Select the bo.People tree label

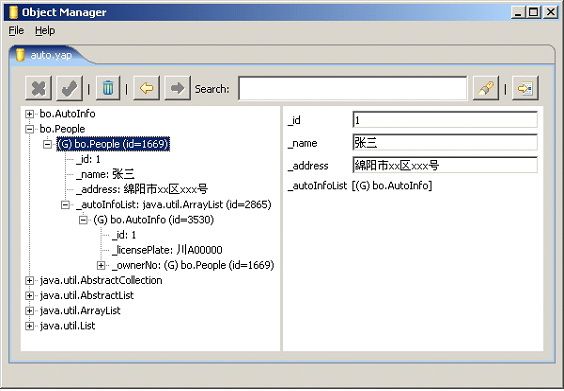pos(62,129)
